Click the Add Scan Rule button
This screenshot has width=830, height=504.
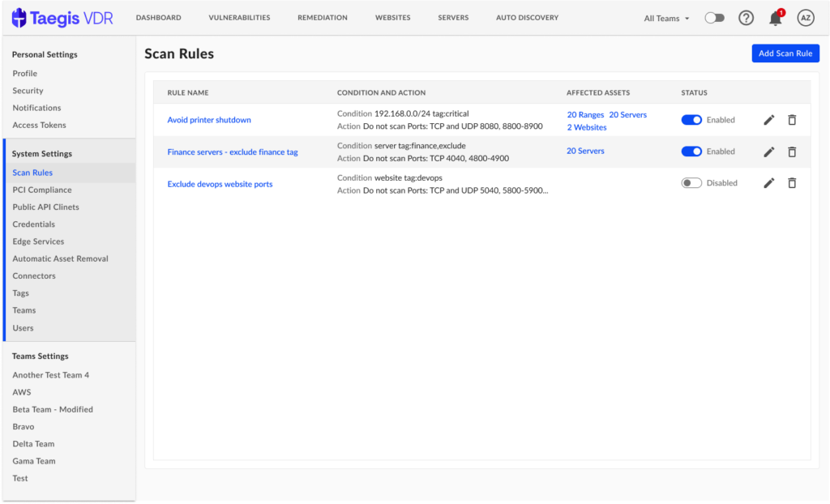tap(785, 53)
